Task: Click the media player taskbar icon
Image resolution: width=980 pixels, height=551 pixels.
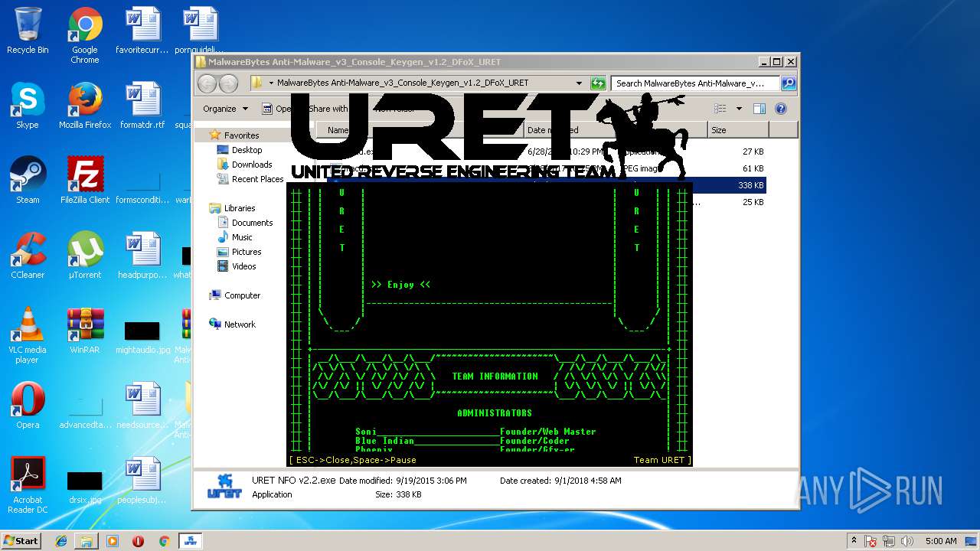Action: click(x=113, y=541)
